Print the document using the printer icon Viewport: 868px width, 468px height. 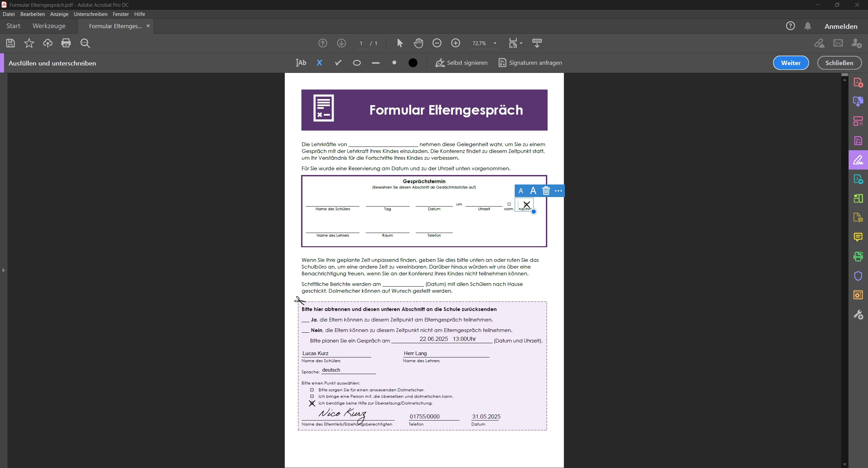point(66,43)
